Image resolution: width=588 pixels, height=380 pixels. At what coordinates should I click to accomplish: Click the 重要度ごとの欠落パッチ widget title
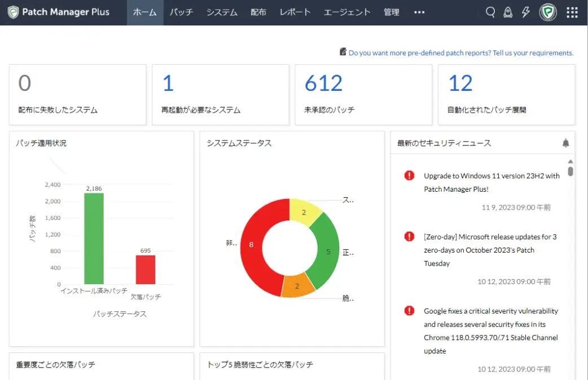click(x=55, y=365)
